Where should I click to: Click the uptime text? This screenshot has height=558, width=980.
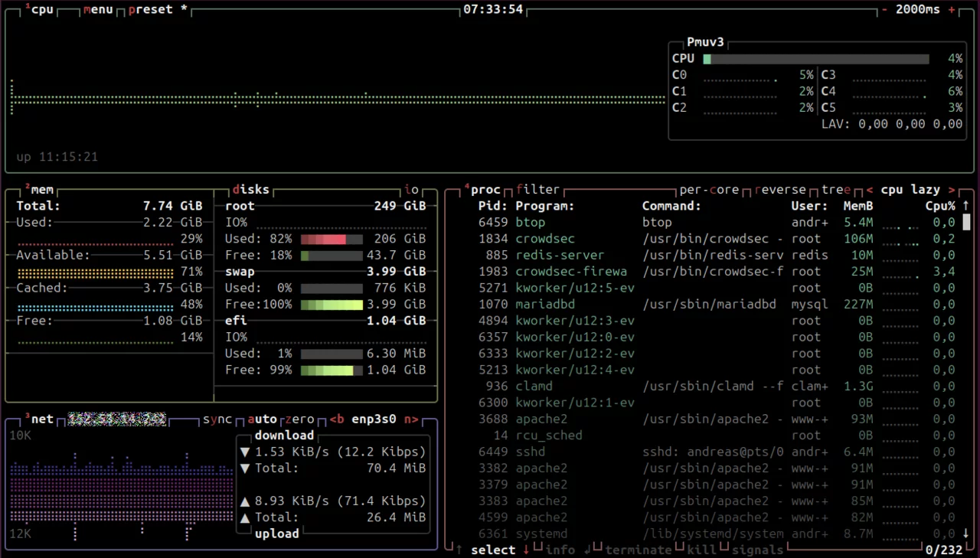click(57, 157)
